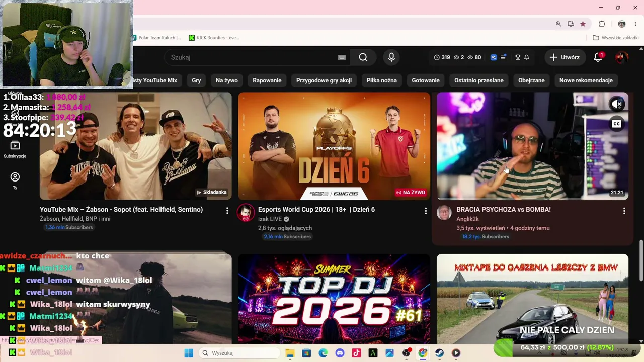The image size is (644, 362).
Task: Click the install app icon in address bar
Action: [x=571, y=24]
